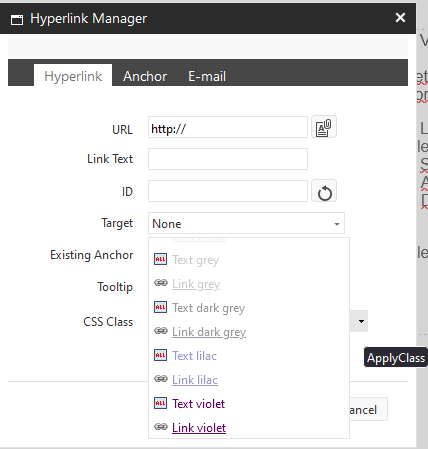Click into the URL input field
This screenshot has height=449, width=428.
(228, 127)
